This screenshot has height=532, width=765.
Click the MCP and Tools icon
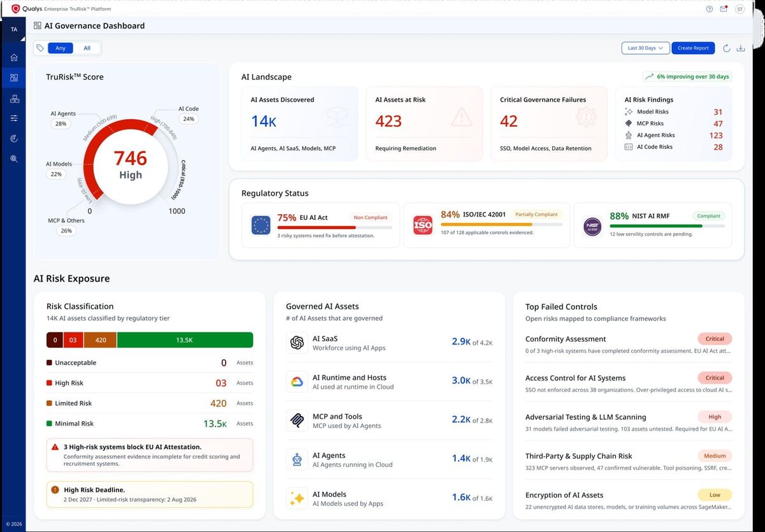pos(296,421)
